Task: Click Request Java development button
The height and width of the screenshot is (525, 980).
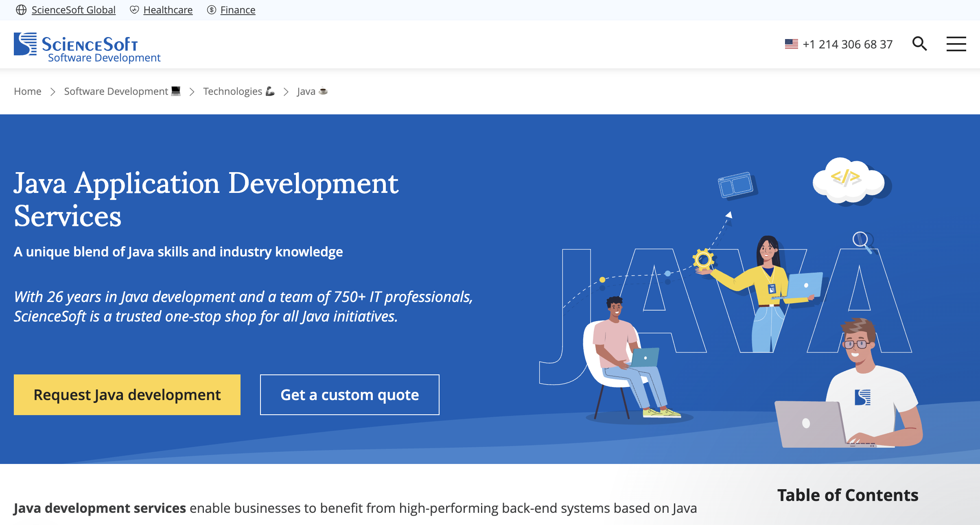Action: coord(127,395)
